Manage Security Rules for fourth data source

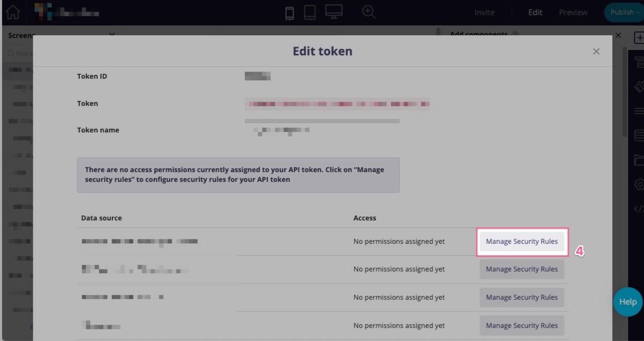[x=522, y=326]
